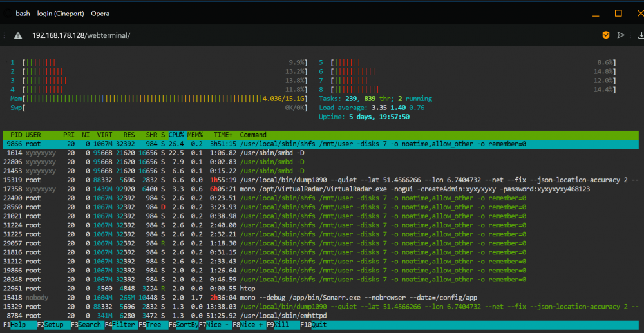Screen dimensions: 644x333
Task: Select the shfs process row PID 21816
Action: [x=321, y=252]
